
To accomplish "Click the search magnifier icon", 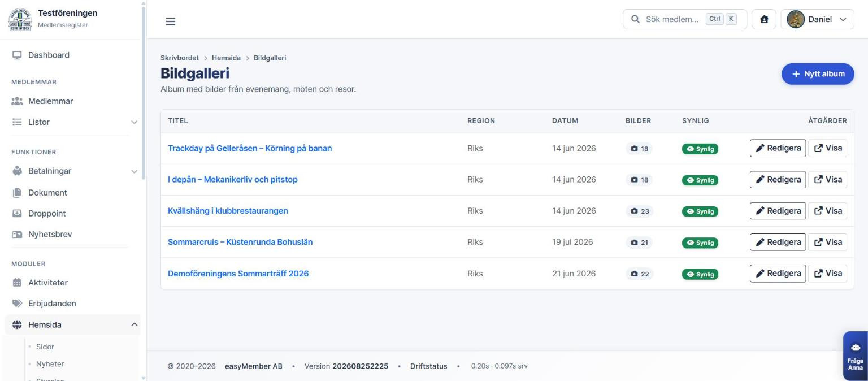I will coord(636,19).
